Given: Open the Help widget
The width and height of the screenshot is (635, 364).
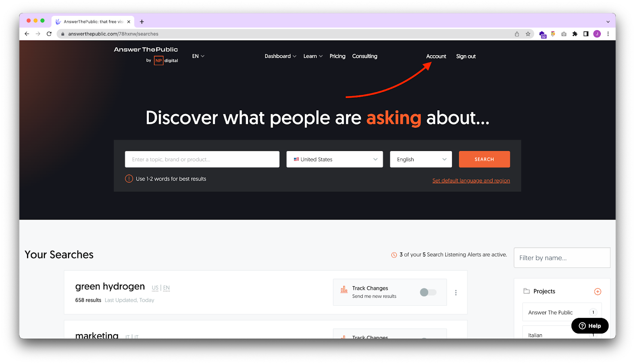Looking at the screenshot, I should [x=590, y=326].
